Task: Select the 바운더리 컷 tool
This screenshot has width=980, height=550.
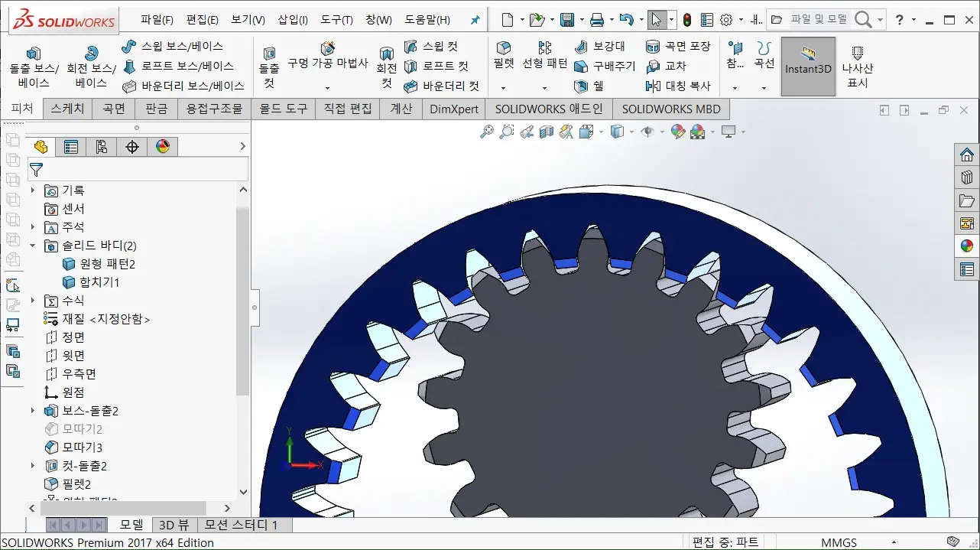Action: point(441,86)
